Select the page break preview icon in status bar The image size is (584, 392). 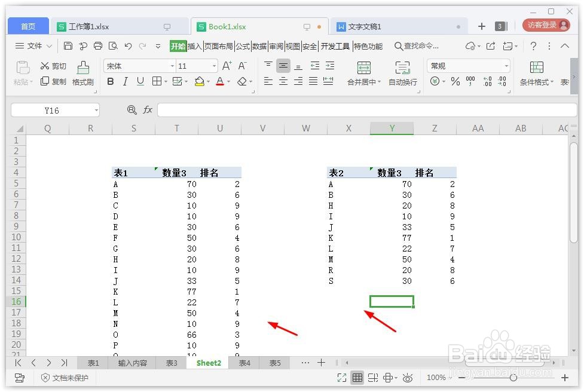coord(372,378)
